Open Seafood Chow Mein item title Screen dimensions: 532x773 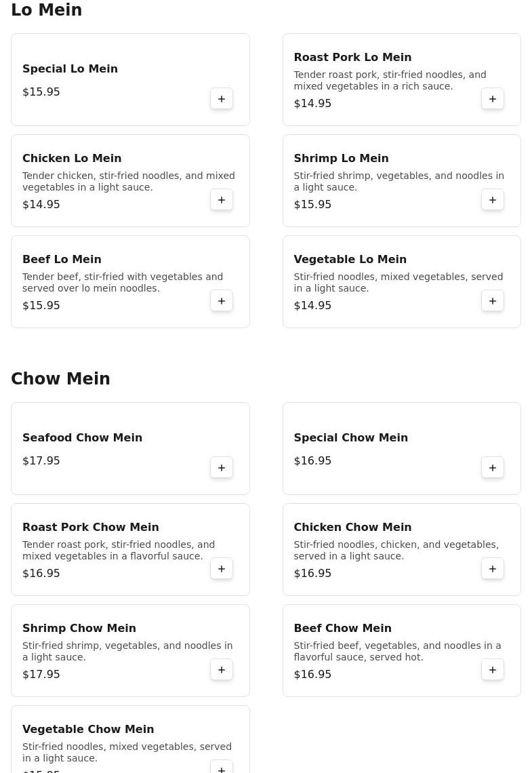tap(82, 438)
